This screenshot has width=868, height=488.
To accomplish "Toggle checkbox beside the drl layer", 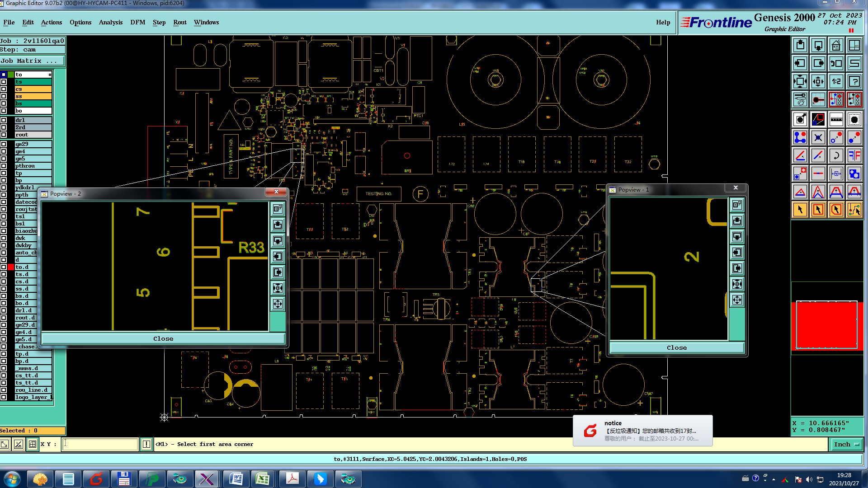I will [4, 120].
